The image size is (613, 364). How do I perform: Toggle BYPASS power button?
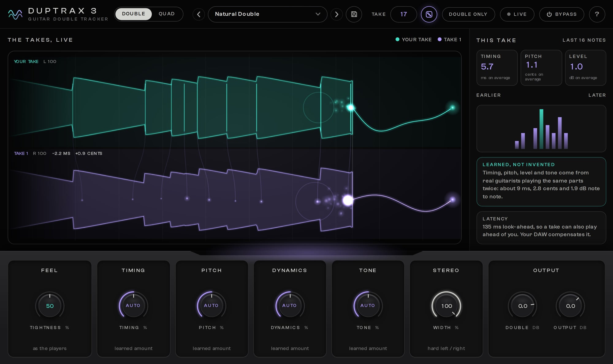(x=562, y=14)
